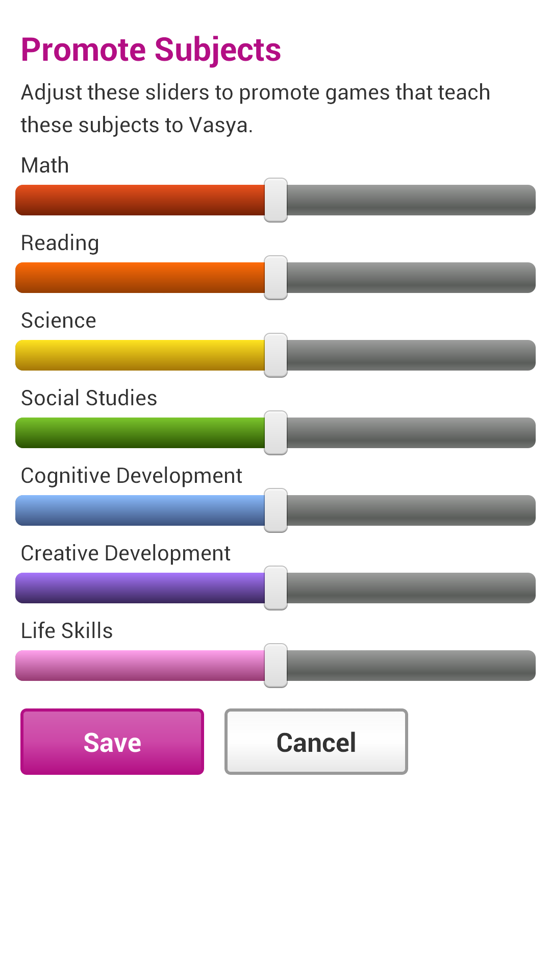Tap the Science slider handle
Viewport: 551px width, 980px height.
point(275,355)
